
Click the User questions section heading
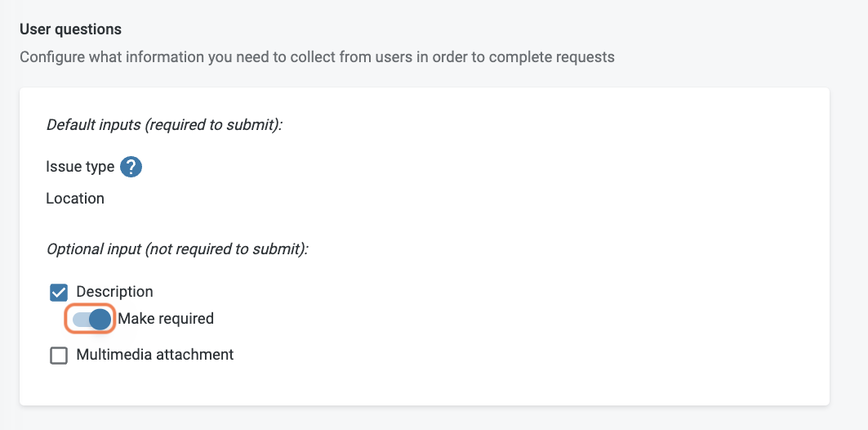coord(70,29)
